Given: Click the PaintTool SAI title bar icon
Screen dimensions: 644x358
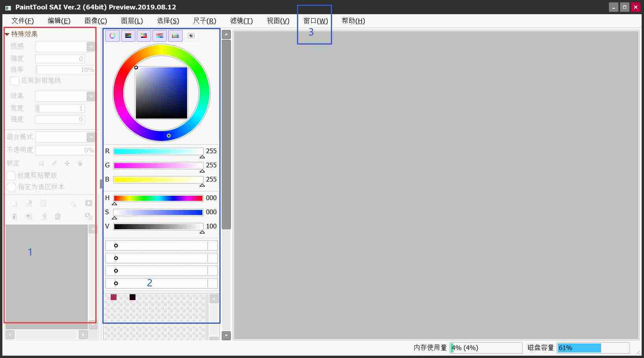Looking at the screenshot, I should pyautogui.click(x=8, y=7).
